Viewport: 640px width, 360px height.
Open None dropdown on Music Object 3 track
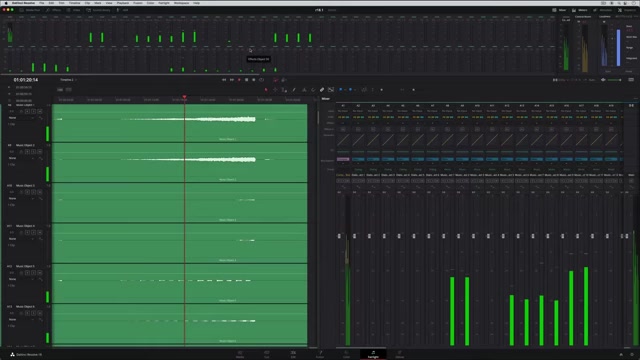pos(21,198)
